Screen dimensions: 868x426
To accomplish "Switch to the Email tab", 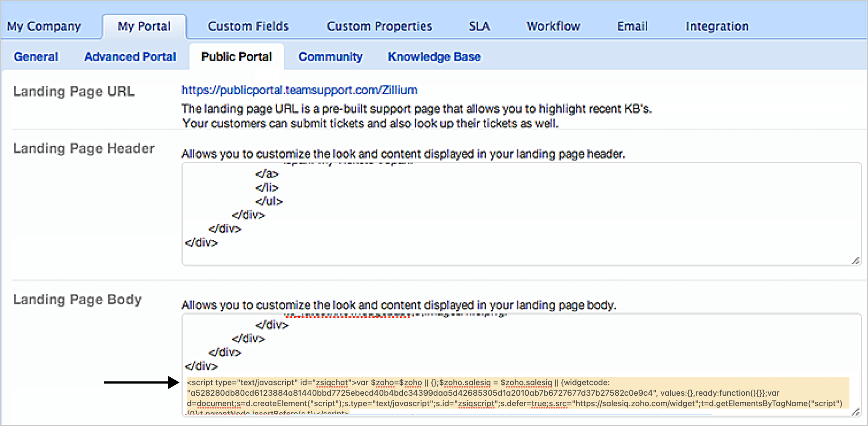I will (x=633, y=26).
